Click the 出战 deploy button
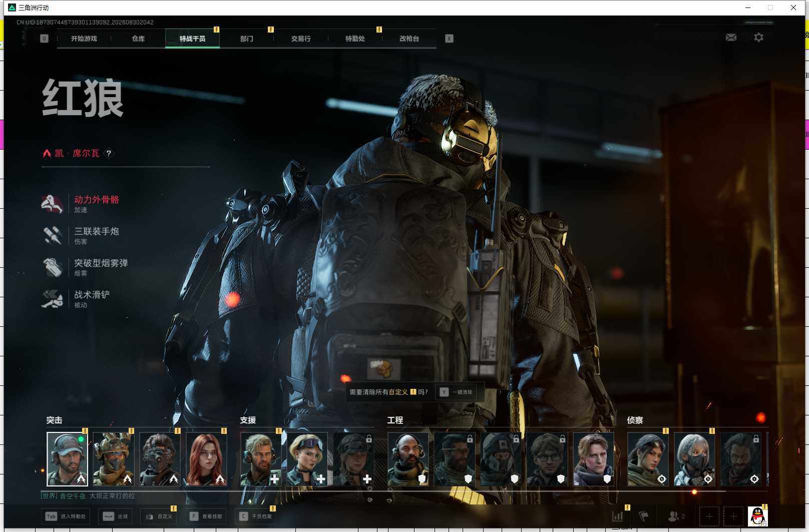Viewport: 809px width, 532px height. tap(115, 516)
